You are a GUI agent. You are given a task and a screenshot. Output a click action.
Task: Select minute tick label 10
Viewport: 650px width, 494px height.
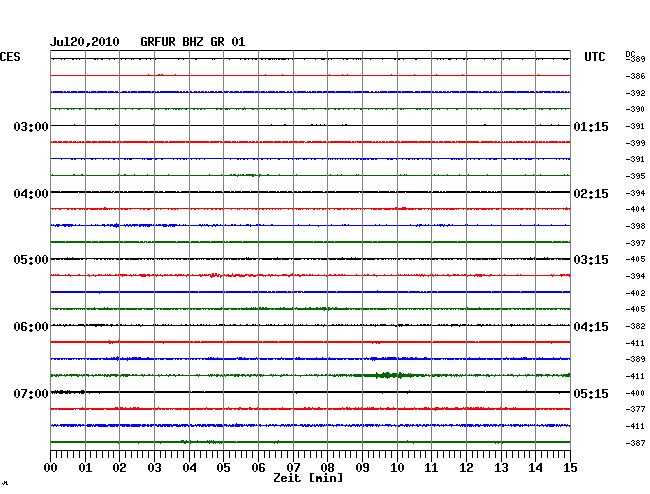pos(397,467)
